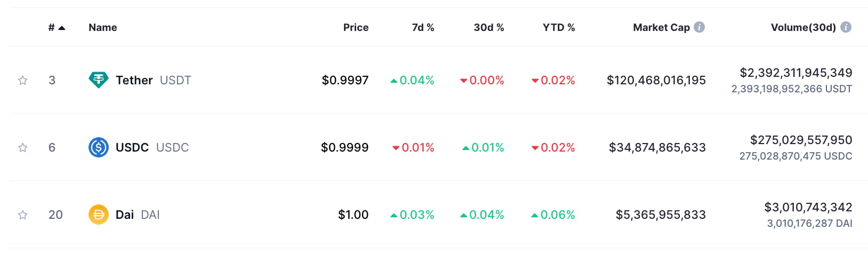The height and width of the screenshot is (253, 868).
Task: Sort table by YTD % column
Action: [x=558, y=27]
